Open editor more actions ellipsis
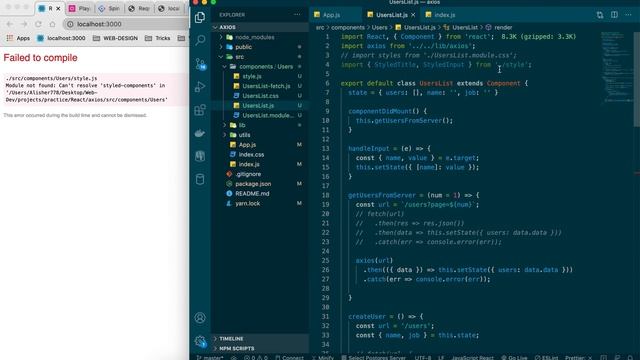 (628, 15)
